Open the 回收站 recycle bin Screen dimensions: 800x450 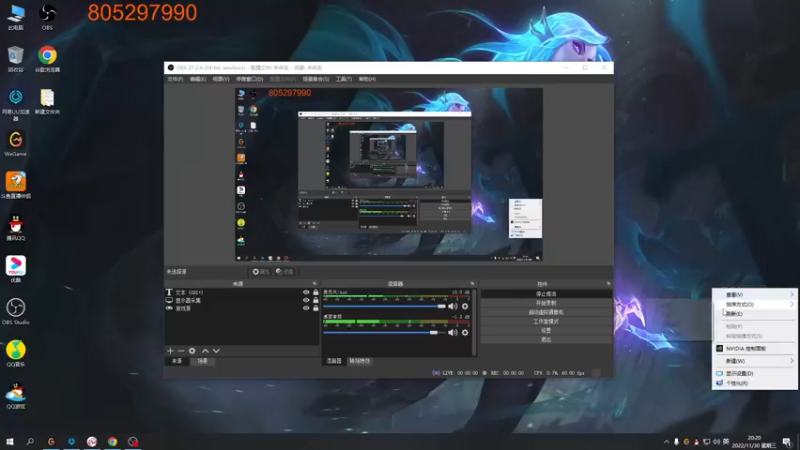click(16, 59)
